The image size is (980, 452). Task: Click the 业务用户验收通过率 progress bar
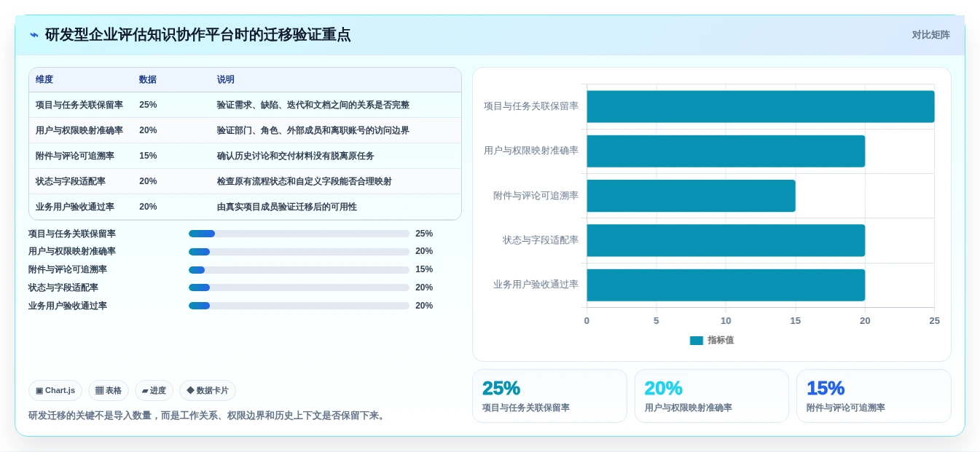pos(299,306)
